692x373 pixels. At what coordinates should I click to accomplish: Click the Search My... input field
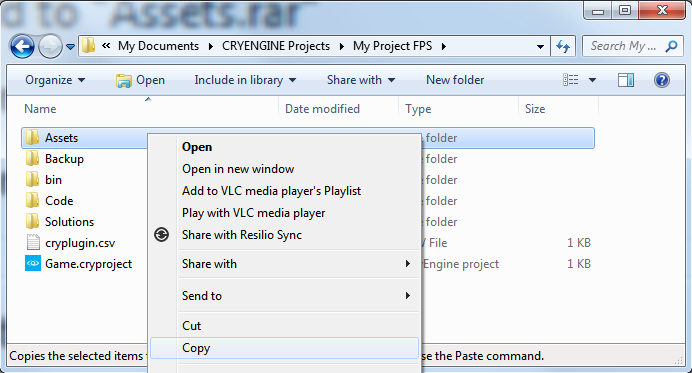(x=624, y=46)
